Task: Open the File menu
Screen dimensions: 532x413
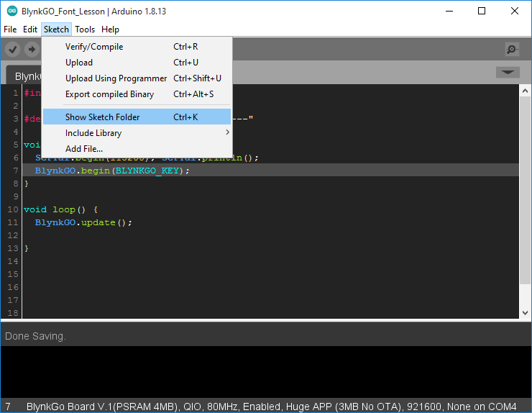Action: coord(10,29)
